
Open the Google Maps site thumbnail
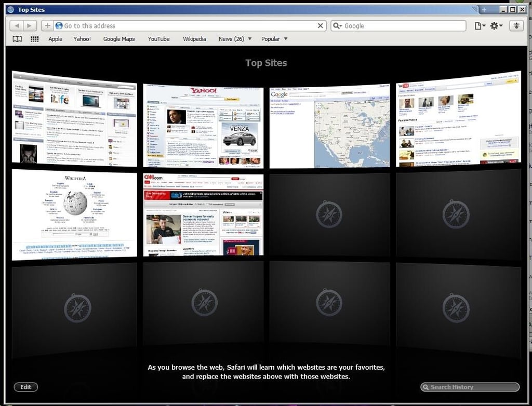click(x=329, y=126)
